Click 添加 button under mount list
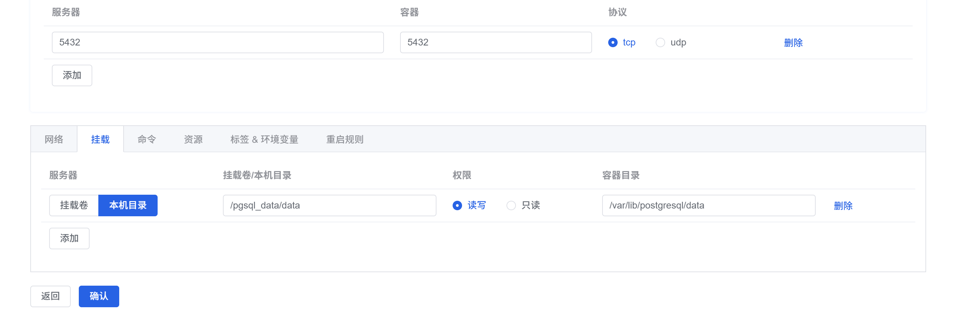 click(x=69, y=238)
